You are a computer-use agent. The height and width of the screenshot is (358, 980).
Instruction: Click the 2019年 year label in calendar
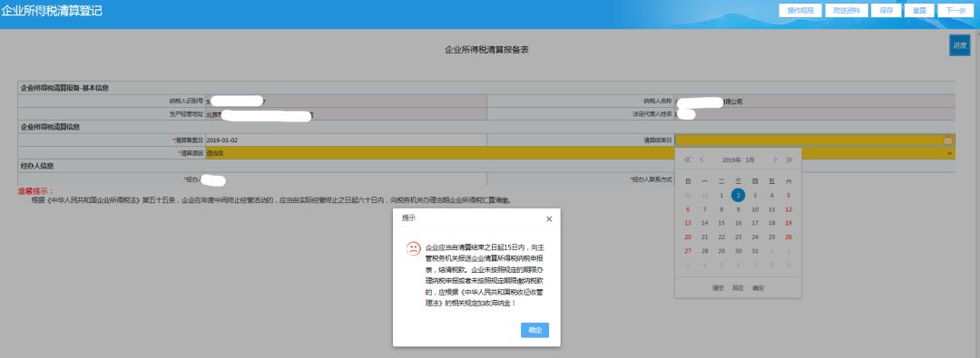pyautogui.click(x=730, y=160)
